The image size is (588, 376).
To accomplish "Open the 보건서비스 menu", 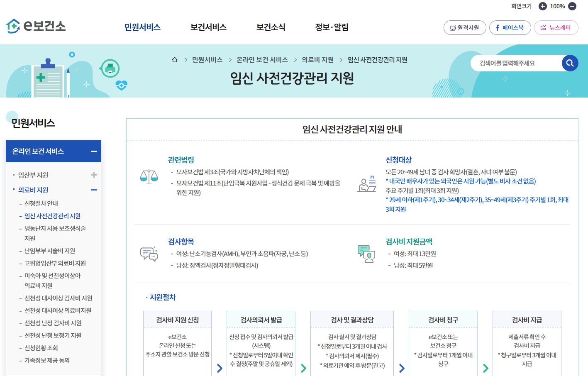I will (x=208, y=27).
